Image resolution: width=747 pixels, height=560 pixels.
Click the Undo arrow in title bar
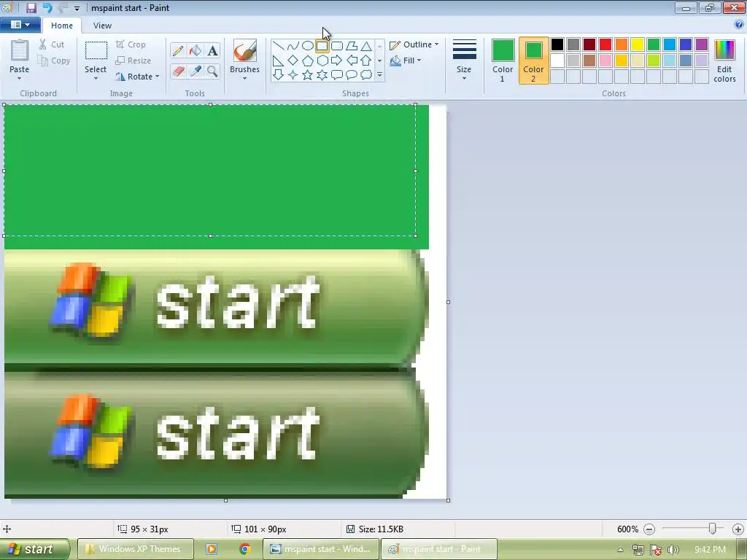point(47,7)
